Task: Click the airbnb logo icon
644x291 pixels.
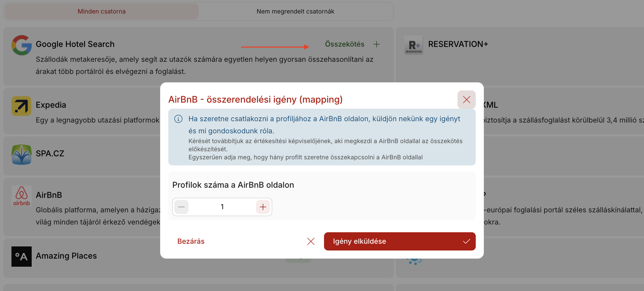Action: coord(22,196)
